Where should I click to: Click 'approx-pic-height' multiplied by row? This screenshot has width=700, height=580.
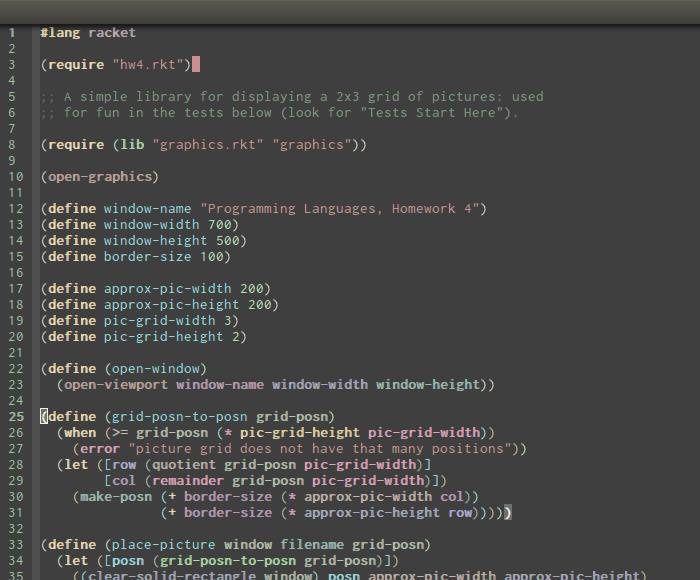372,513
